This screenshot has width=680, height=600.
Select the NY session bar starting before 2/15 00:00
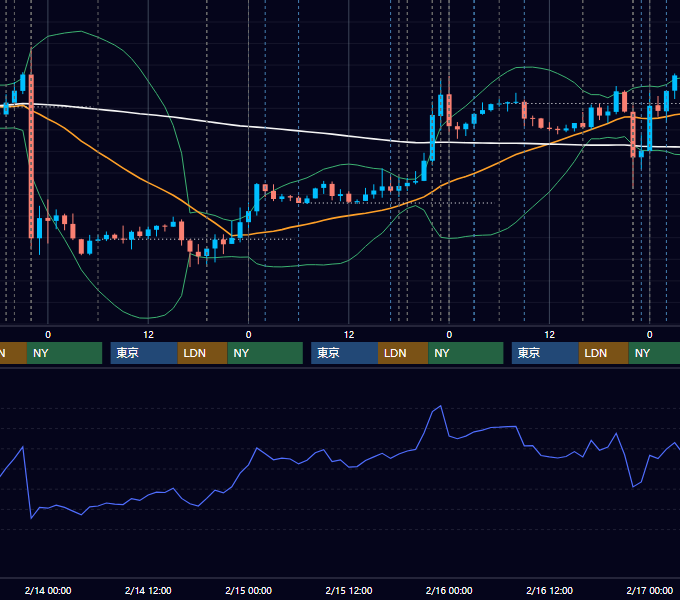[265, 353]
